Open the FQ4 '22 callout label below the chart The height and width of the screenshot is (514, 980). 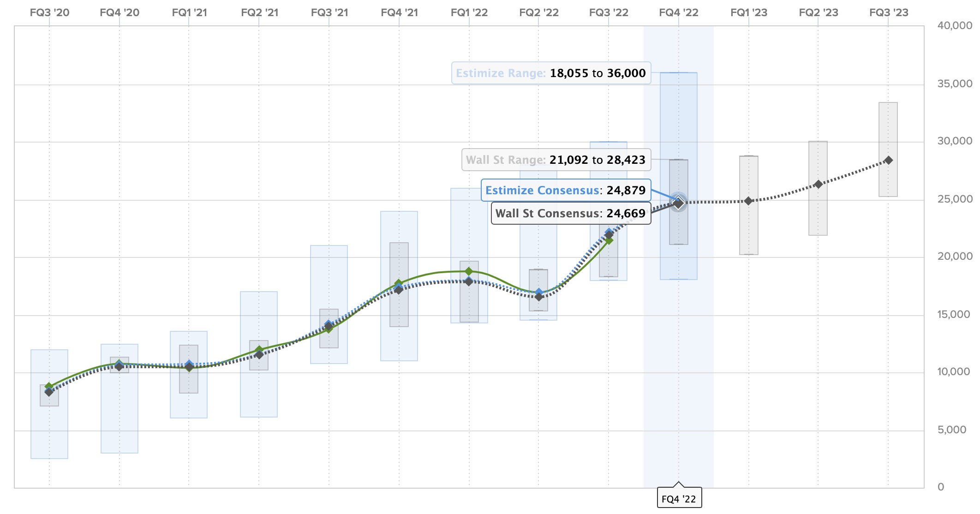pos(678,498)
